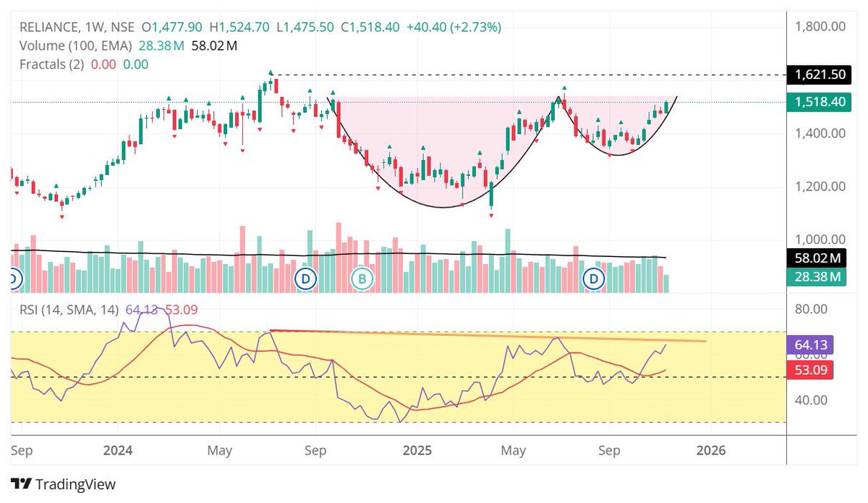Click the dividend D marker near September 2025
Screen dimensions: 868x503
(595, 279)
